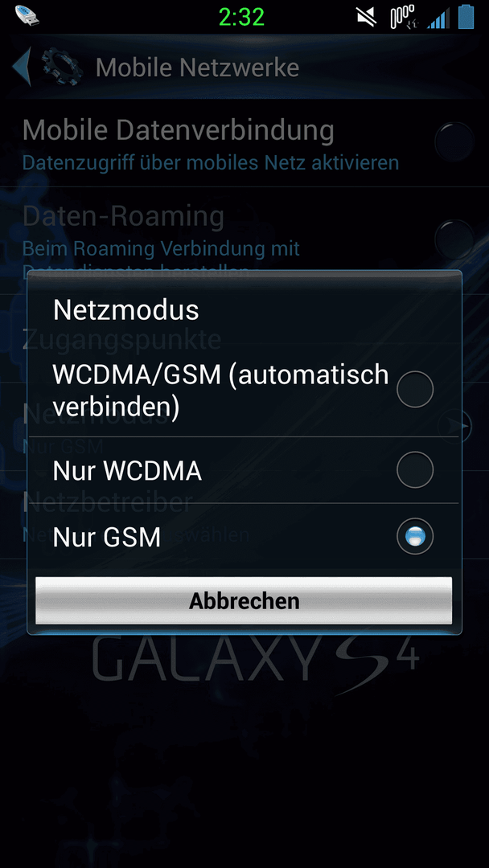Viewport: 489px width, 868px height.
Task: Tap the muted sound icon in status bar
Action: click(367, 17)
